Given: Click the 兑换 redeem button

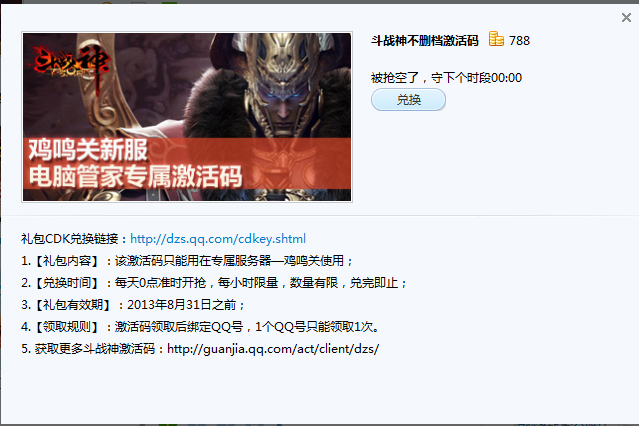Looking at the screenshot, I should (x=408, y=100).
